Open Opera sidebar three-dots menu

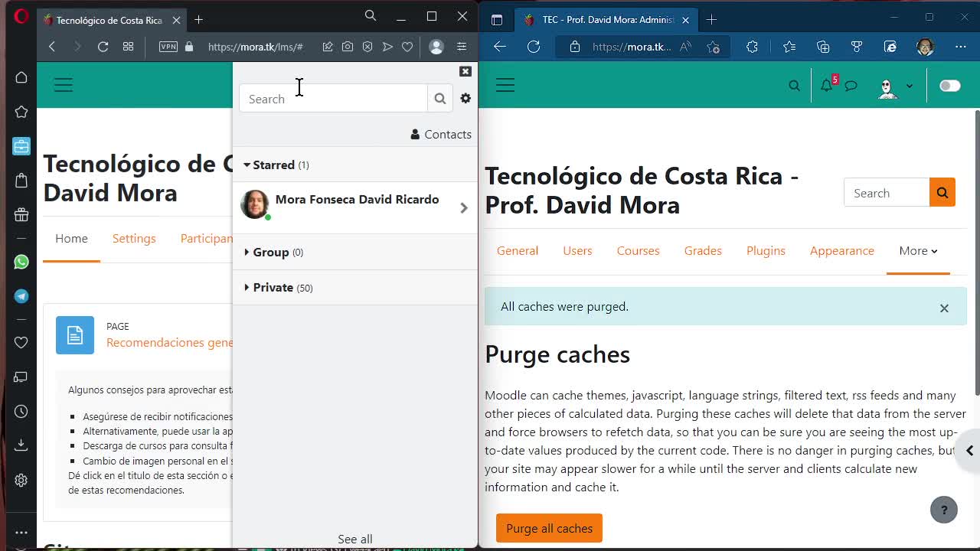[x=21, y=533]
